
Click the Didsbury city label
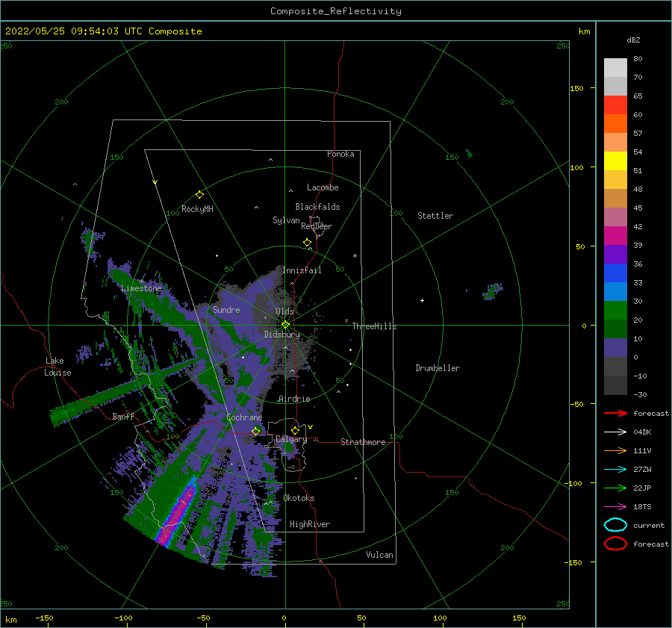[282, 335]
